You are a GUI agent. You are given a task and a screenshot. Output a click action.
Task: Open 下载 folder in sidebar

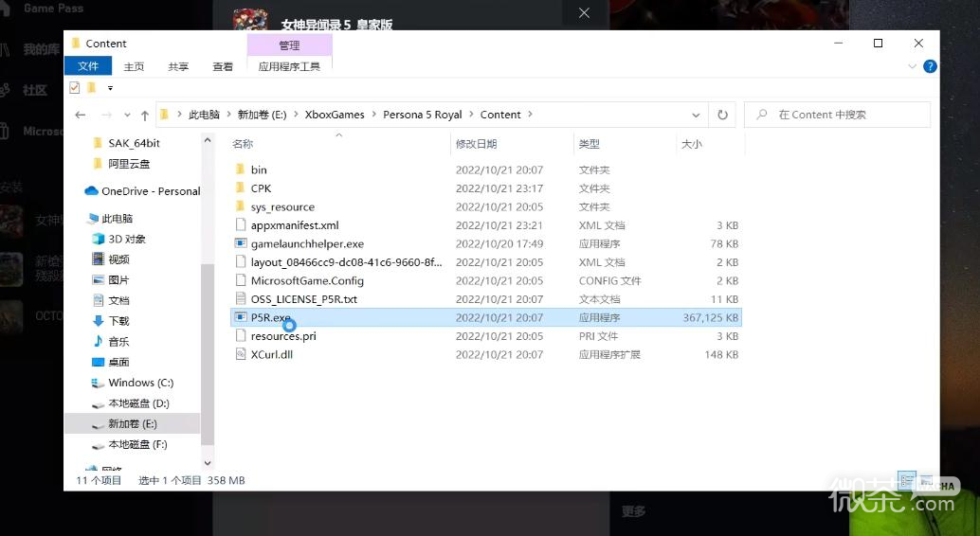[111, 321]
